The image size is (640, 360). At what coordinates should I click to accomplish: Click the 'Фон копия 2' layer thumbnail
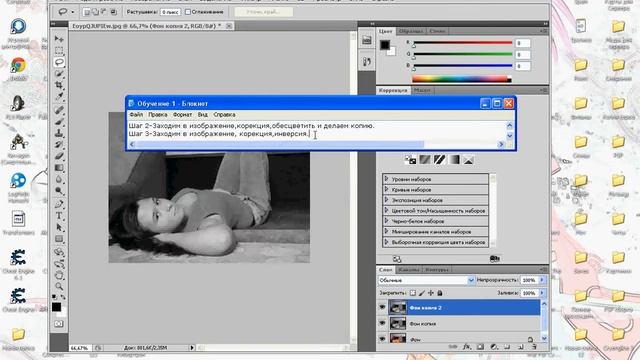(x=398, y=307)
